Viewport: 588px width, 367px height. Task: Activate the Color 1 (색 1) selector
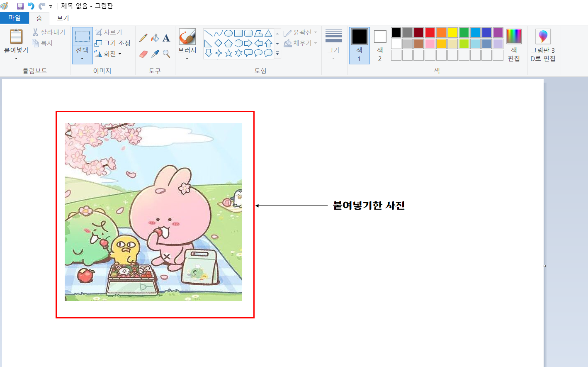point(360,46)
